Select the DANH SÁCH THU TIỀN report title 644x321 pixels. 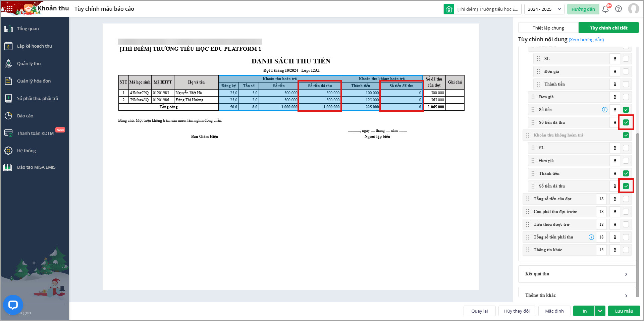pos(291,61)
